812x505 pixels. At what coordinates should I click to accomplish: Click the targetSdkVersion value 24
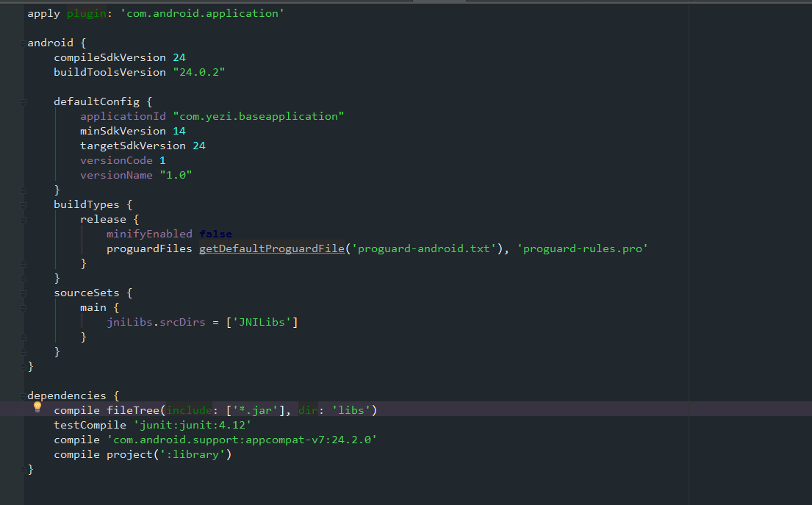[x=199, y=146]
